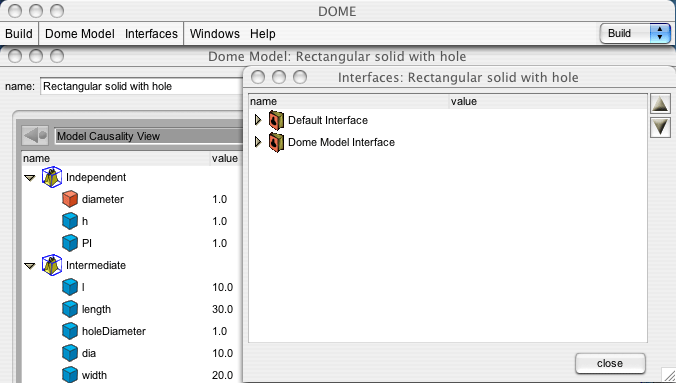Open the Build menu

[19, 34]
